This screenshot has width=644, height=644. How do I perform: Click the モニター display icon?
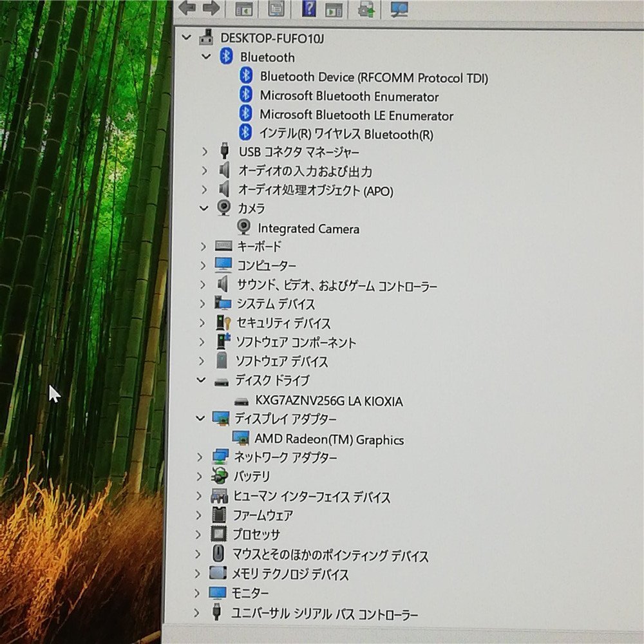(x=217, y=592)
